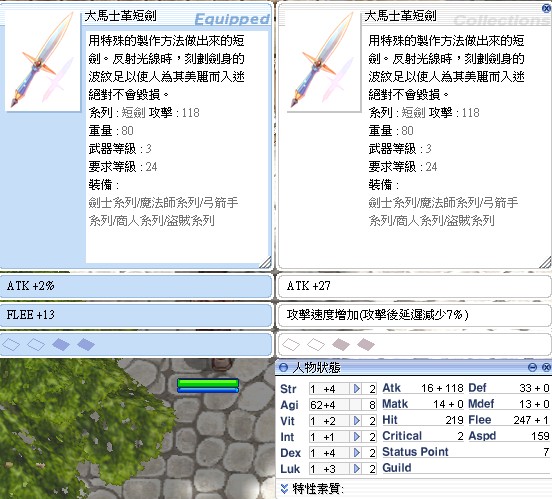
Task: Close the Collections item window
Action: pos(547,8)
